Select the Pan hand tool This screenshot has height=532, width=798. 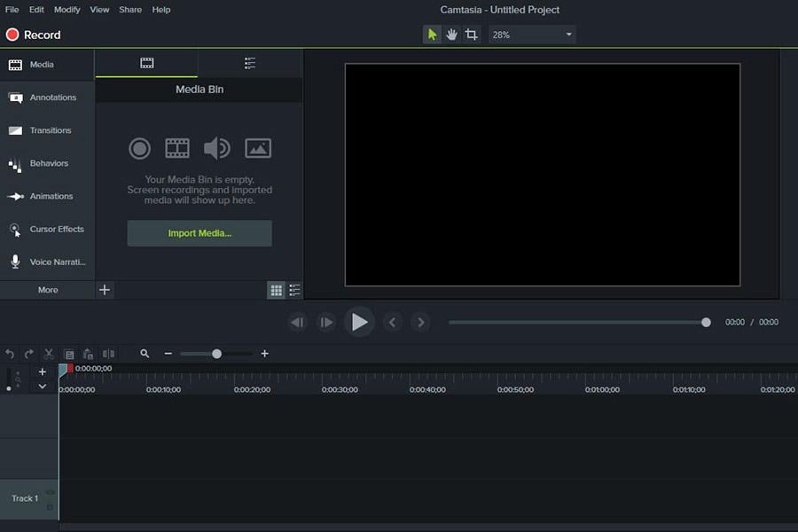point(451,35)
